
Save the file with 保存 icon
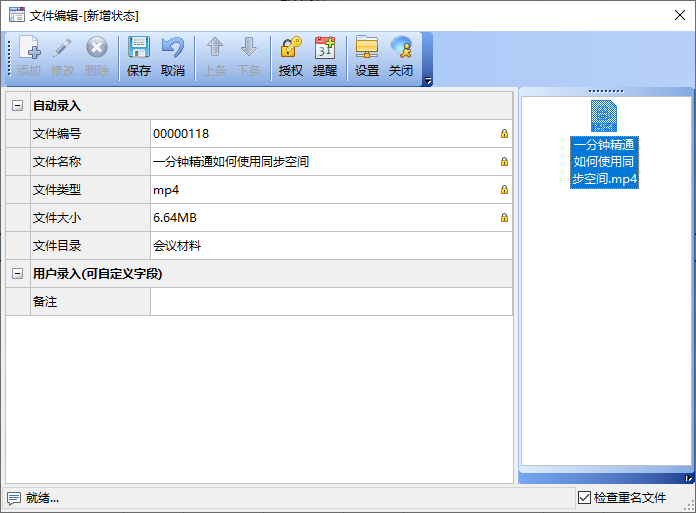[139, 57]
